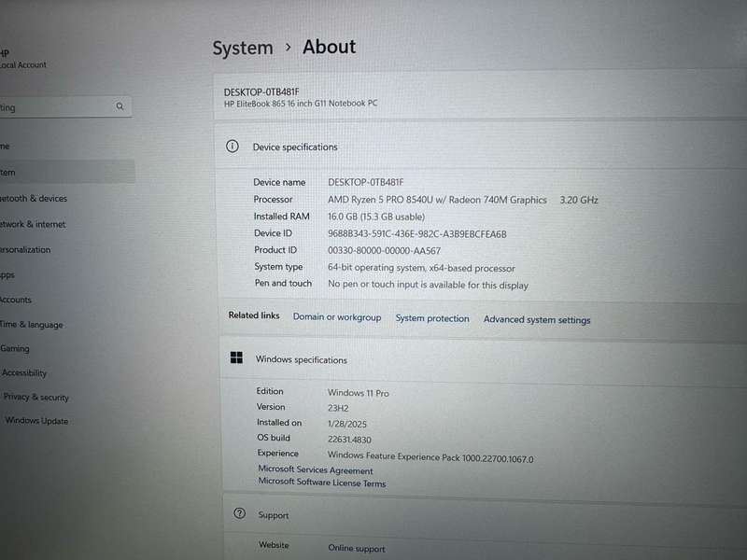This screenshot has width=747, height=560.
Task: Open Accessibility settings
Action: [24, 372]
